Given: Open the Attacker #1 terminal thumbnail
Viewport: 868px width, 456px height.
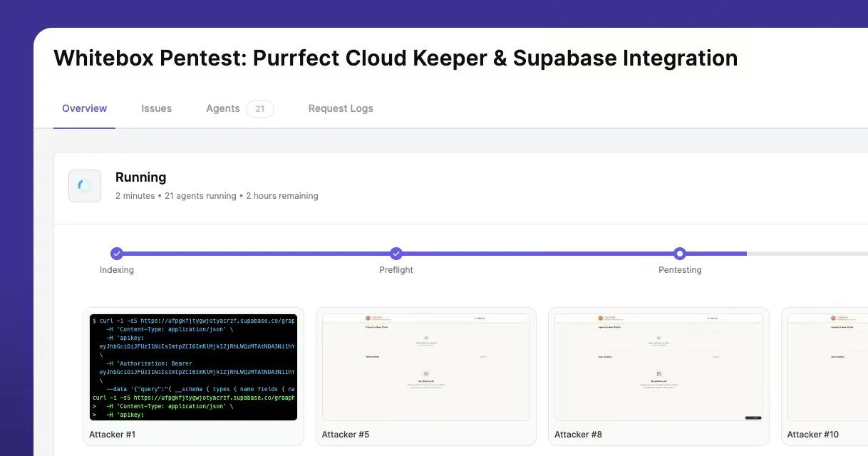Looking at the screenshot, I should click(x=194, y=368).
